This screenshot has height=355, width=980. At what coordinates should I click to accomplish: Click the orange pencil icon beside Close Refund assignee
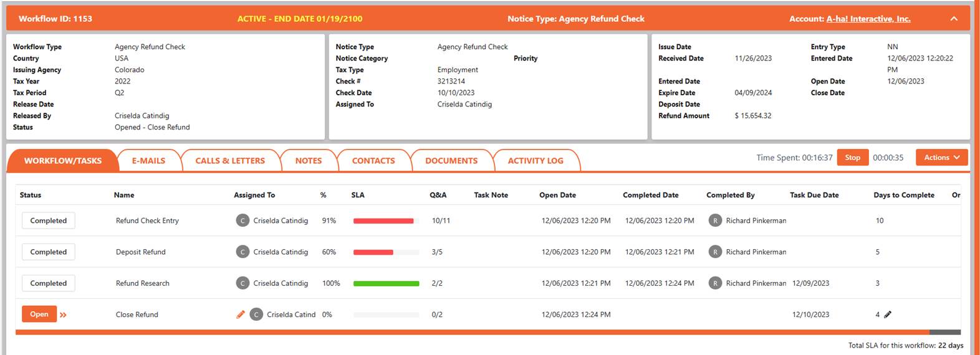click(241, 315)
